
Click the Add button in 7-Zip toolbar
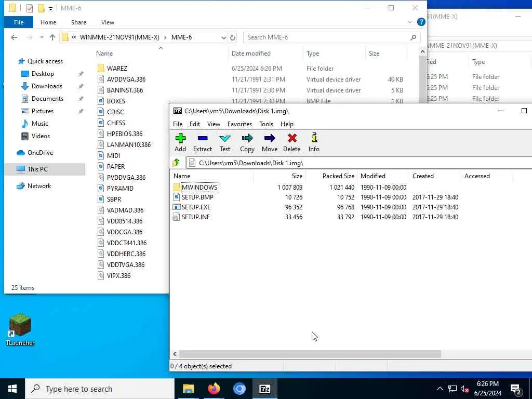tap(180, 142)
